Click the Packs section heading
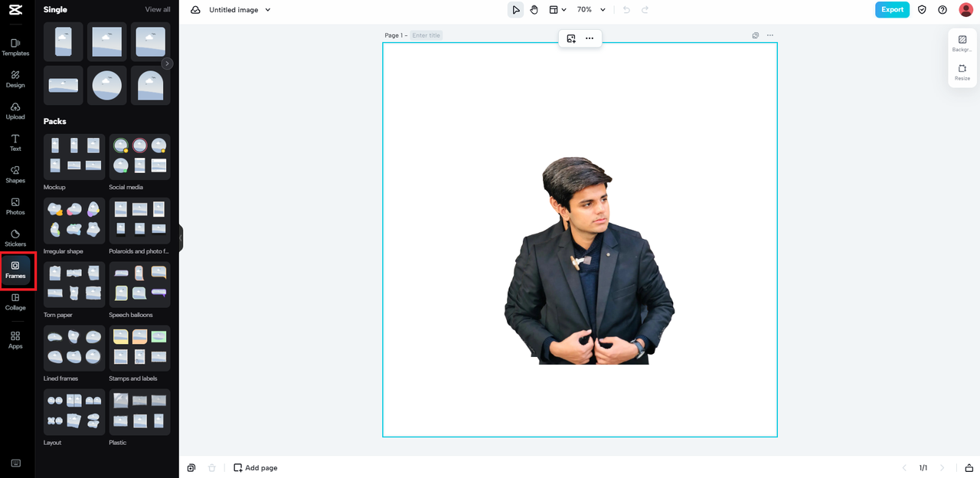Screen dimensions: 980x478 pos(55,121)
